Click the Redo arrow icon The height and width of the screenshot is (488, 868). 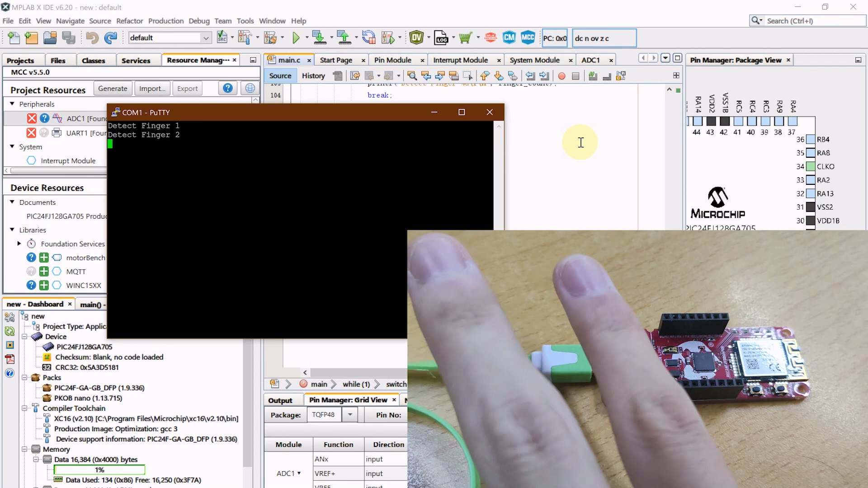pos(111,38)
